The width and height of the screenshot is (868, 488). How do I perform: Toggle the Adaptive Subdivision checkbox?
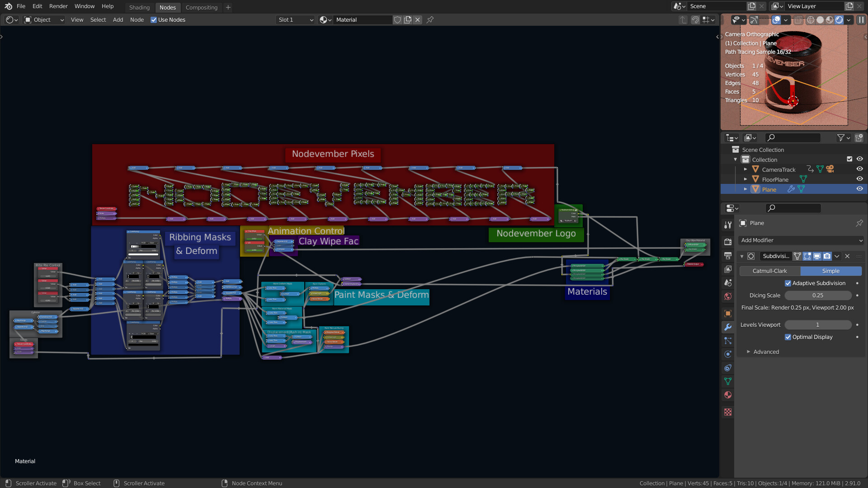point(788,283)
